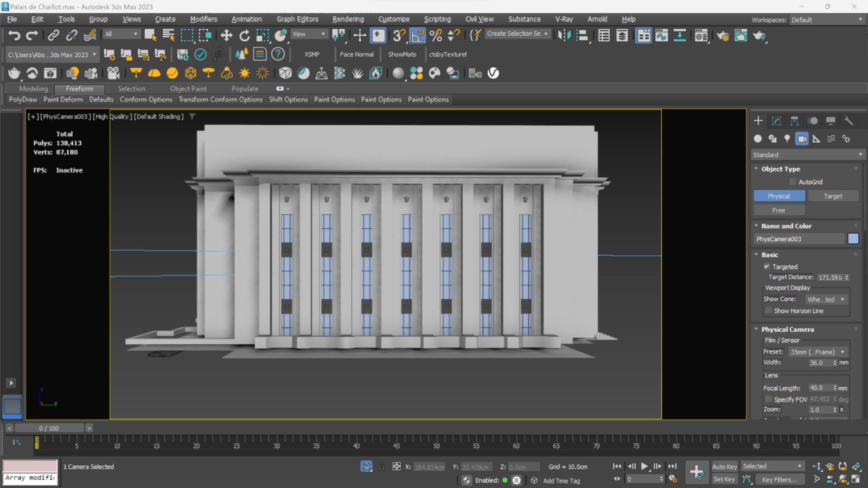Viewport: 868px width, 488px height.
Task: Select the Move tool in the toolbar
Action: (226, 36)
